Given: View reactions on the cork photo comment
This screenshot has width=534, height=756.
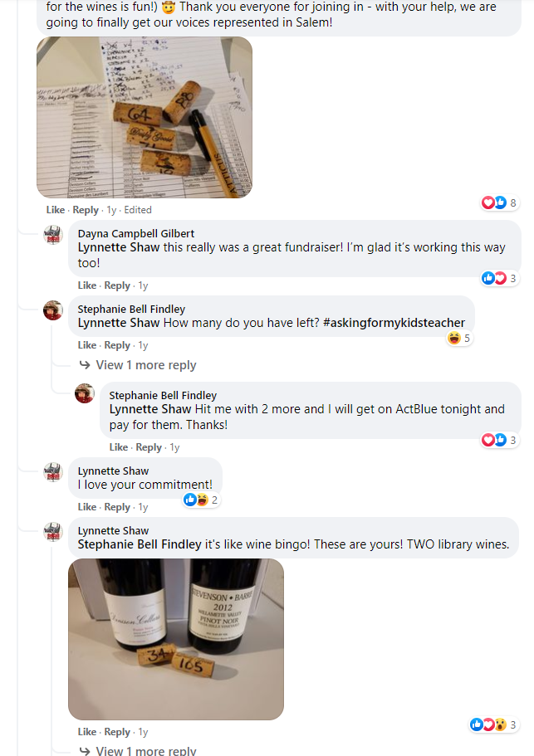Looking at the screenshot, I should (499, 202).
